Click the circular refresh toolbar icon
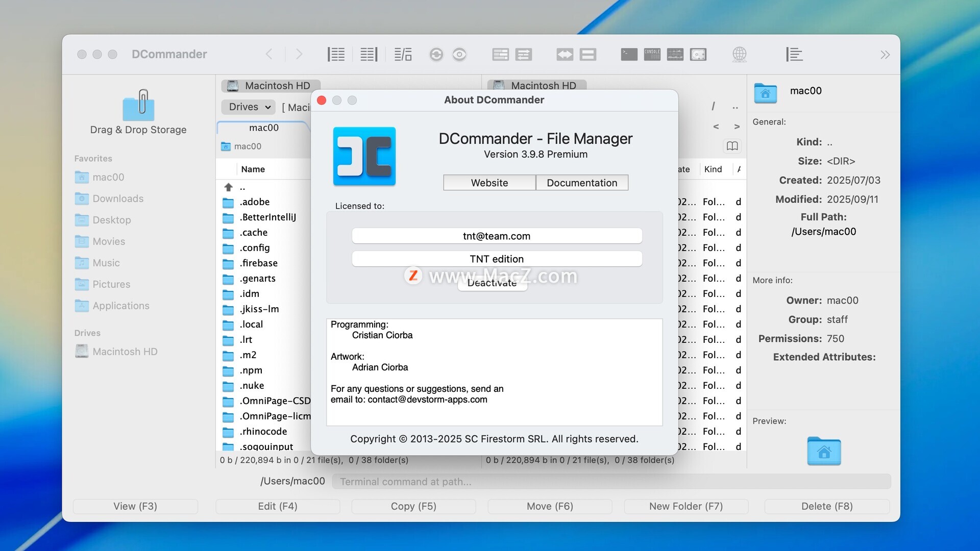The width and height of the screenshot is (980, 551). pos(436,54)
